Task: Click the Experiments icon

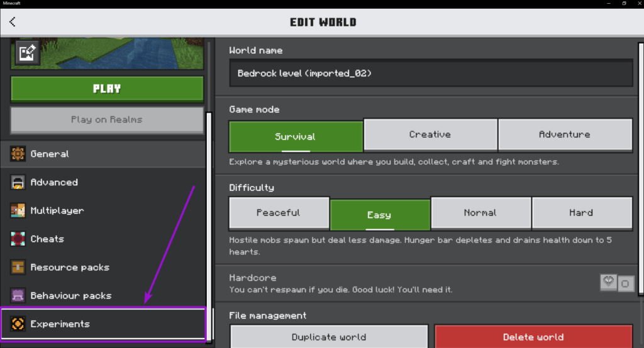Action: pyautogui.click(x=18, y=324)
